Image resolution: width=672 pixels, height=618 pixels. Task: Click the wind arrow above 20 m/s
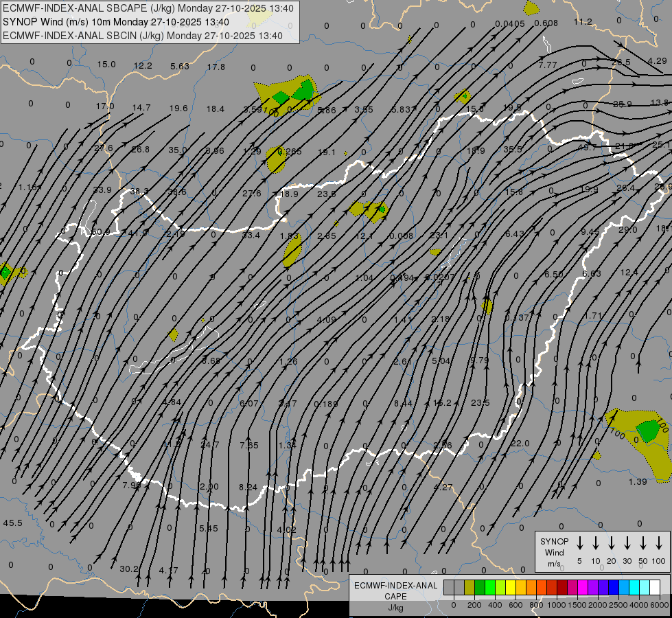coord(612,543)
